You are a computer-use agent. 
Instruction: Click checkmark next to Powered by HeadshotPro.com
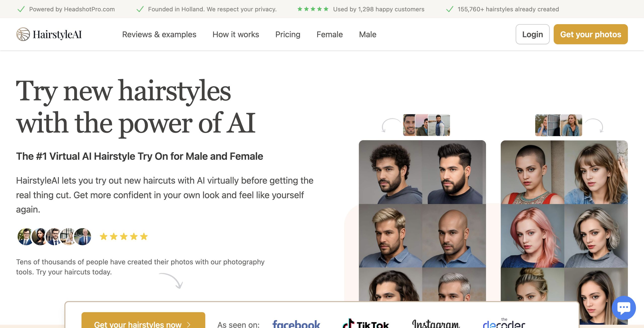21,9
